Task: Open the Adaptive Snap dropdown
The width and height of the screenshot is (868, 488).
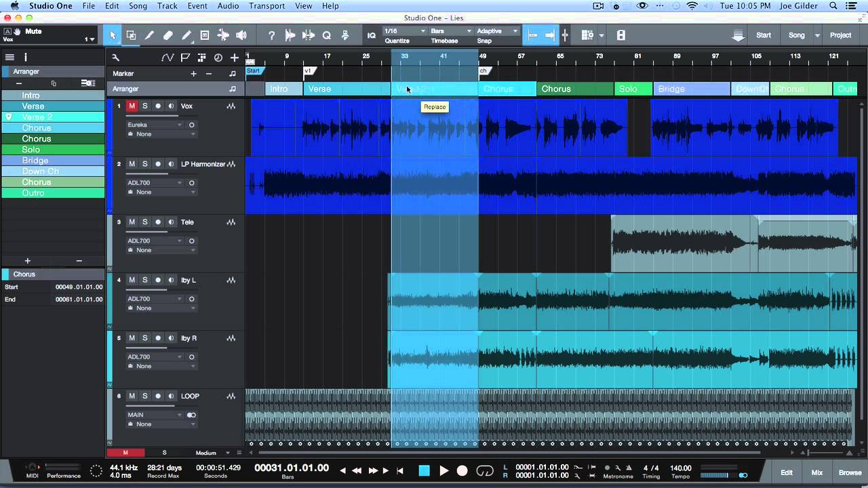Action: pyautogui.click(x=497, y=31)
